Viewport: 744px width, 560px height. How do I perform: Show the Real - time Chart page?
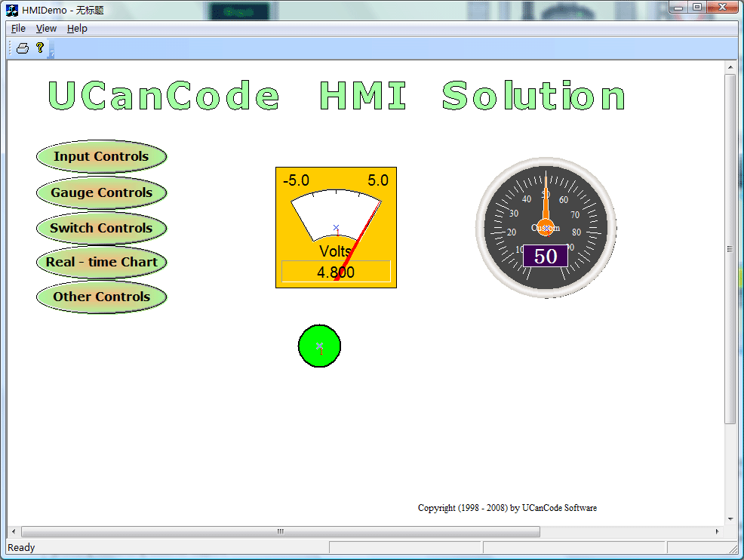coord(102,262)
